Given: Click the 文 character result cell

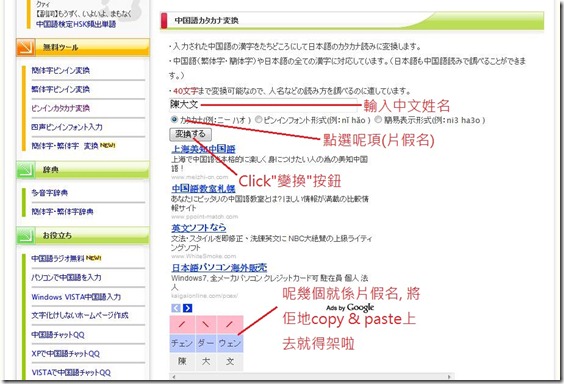Looking at the screenshot, I should click(x=230, y=362).
